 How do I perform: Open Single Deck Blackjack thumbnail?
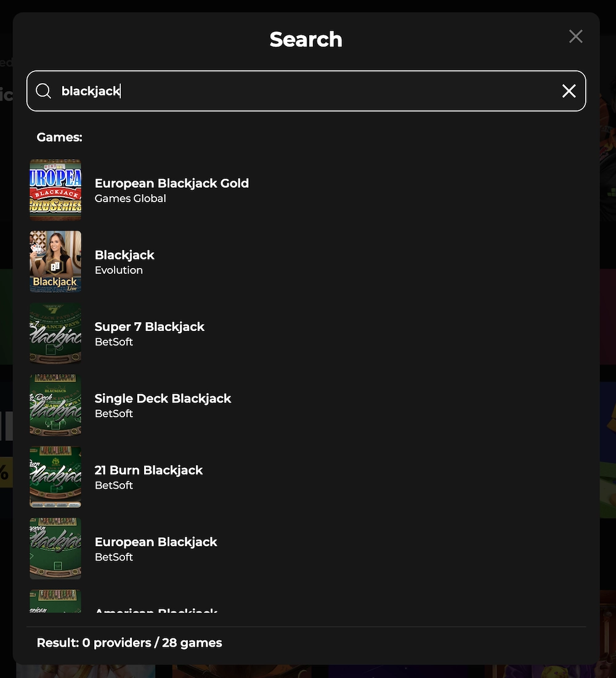click(x=55, y=405)
